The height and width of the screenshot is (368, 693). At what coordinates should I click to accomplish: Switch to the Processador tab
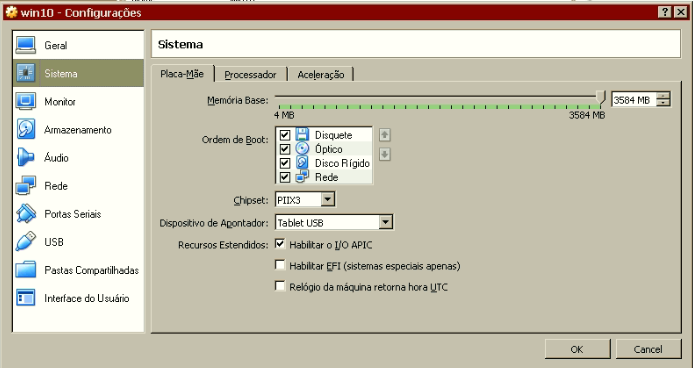tap(250, 75)
